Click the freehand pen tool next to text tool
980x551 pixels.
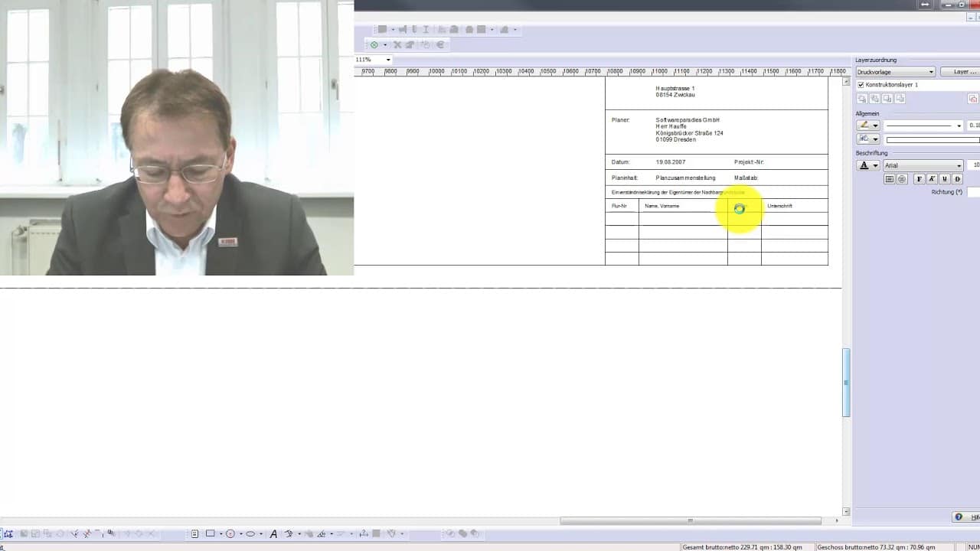[289, 533]
